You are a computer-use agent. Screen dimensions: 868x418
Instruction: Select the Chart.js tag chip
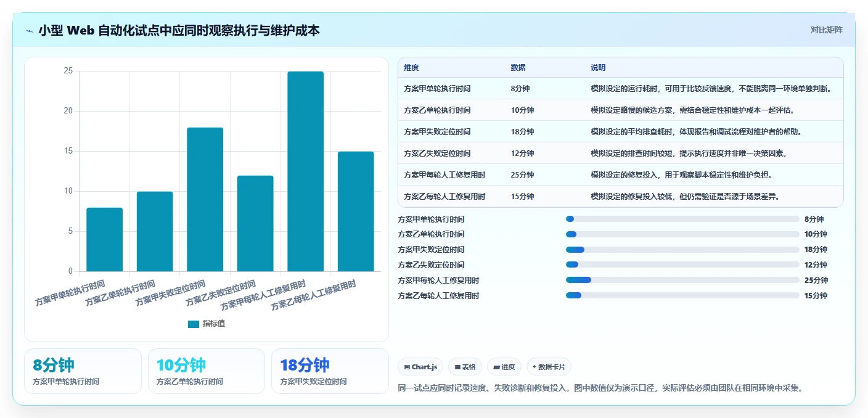[x=420, y=367]
